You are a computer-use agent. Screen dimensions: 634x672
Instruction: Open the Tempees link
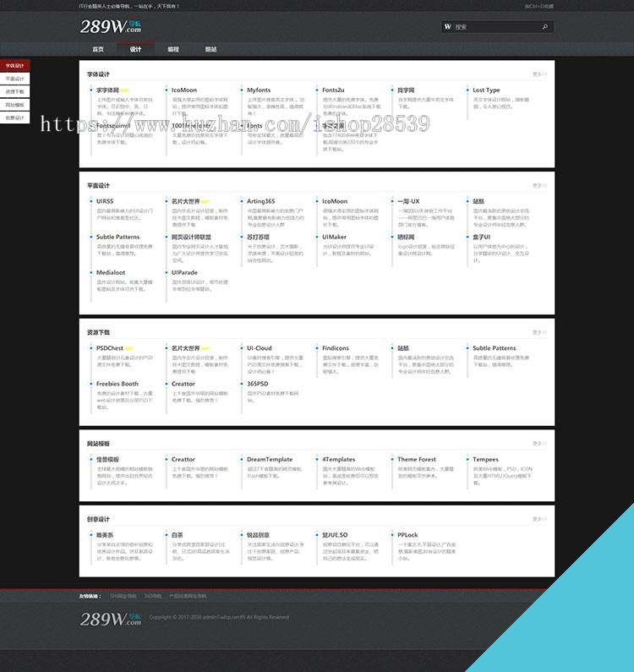(485, 459)
